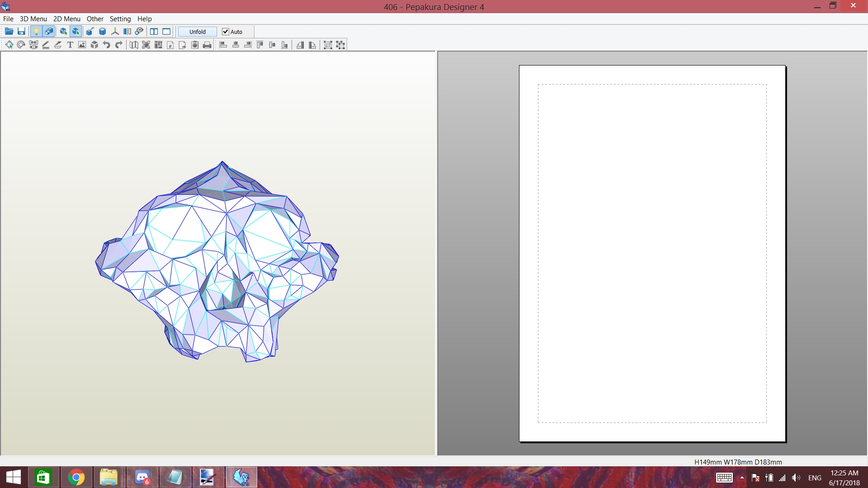Click the group parts icon
868x488 pixels.
pos(328,45)
